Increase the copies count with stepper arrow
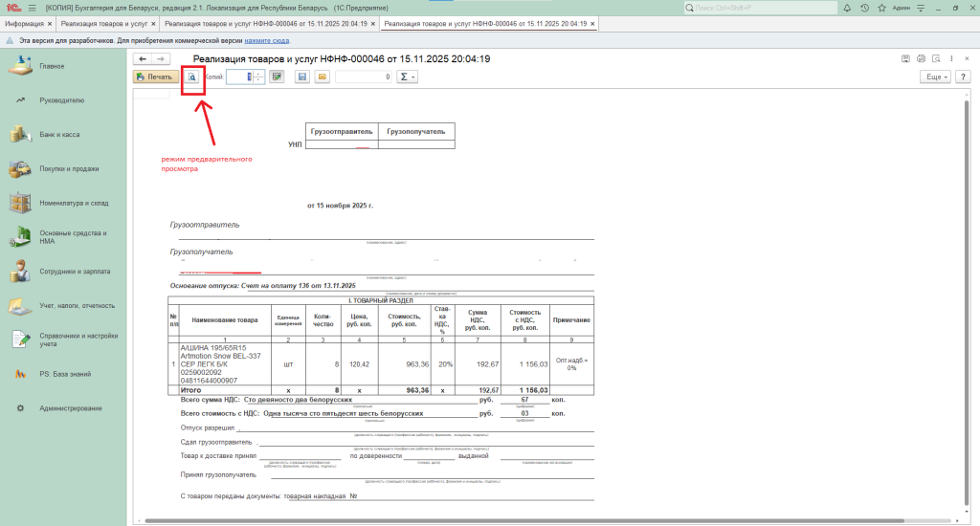980x526 pixels. tap(259, 73)
